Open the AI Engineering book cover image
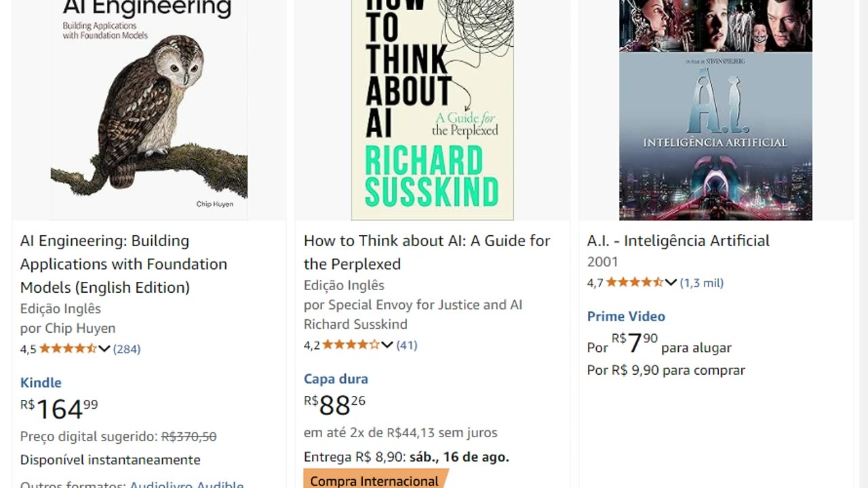 [149, 108]
